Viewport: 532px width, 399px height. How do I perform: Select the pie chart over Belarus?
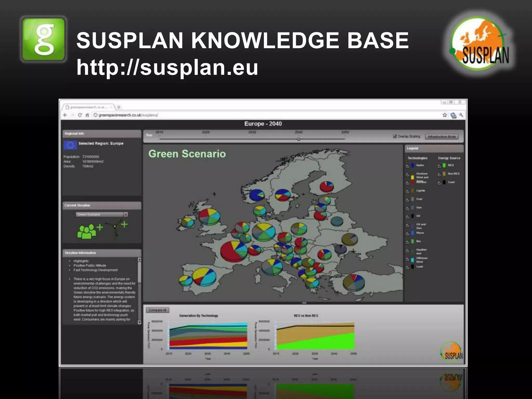click(337, 221)
